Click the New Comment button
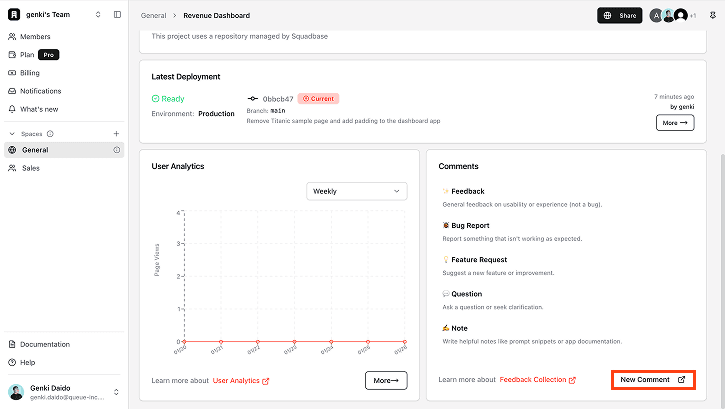Screen dimensions: 725x409 pyautogui.click(x=652, y=380)
